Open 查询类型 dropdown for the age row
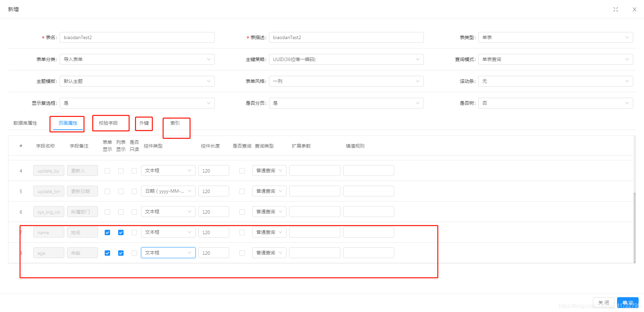Screen dimensions: 644x312 [x=269, y=253]
